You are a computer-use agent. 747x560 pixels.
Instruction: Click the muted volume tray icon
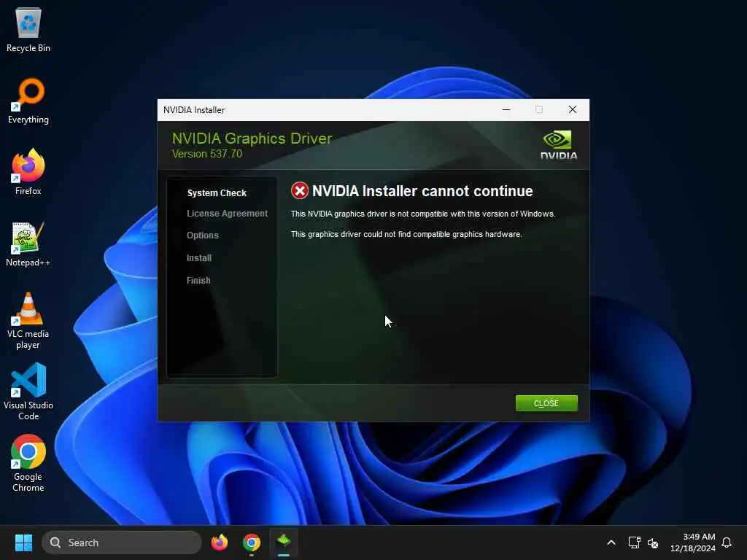click(x=653, y=542)
